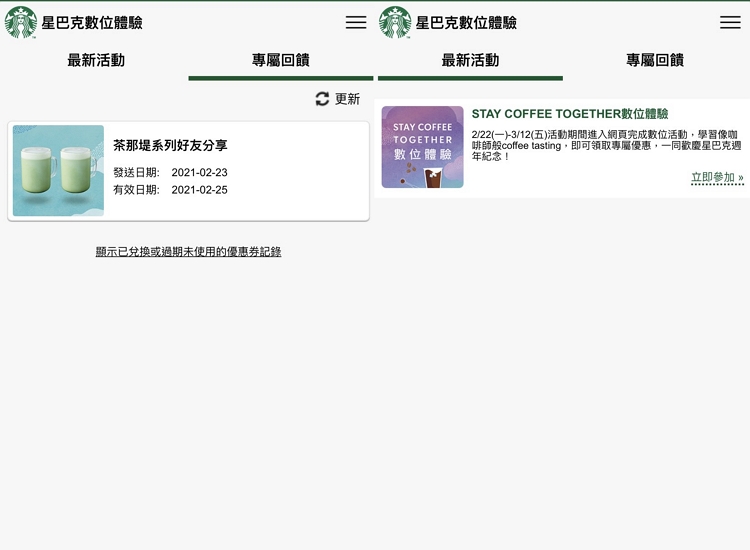Screen dimensions: 750x550
Task: Open coupon titled 茶那堤系列好友分享
Action: [x=170, y=145]
